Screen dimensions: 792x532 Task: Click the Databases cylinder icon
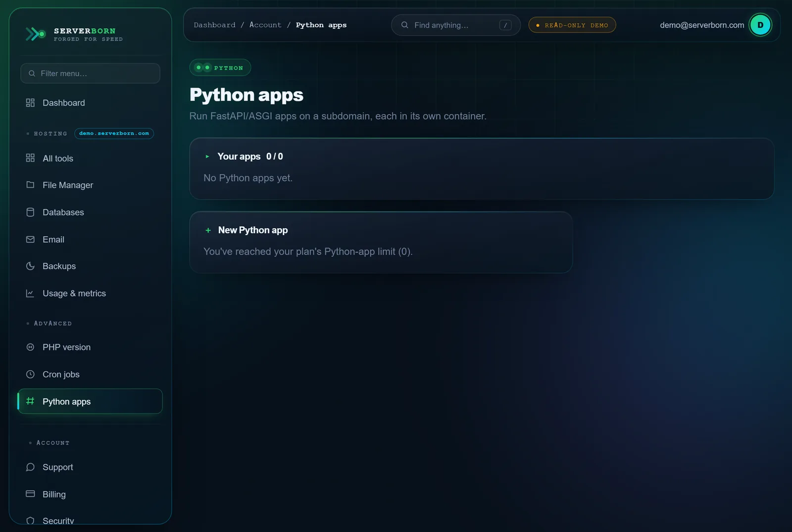pos(30,212)
